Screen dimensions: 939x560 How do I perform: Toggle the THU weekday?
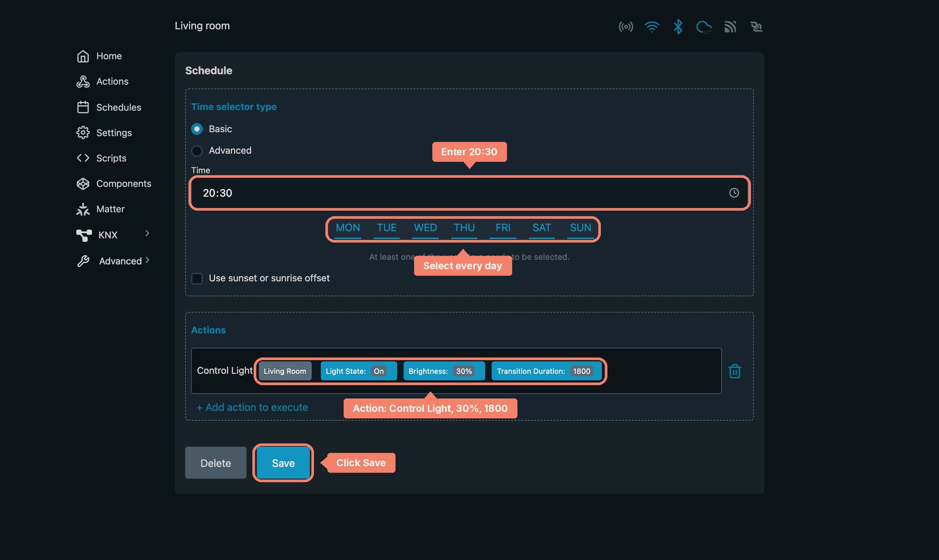464,228
